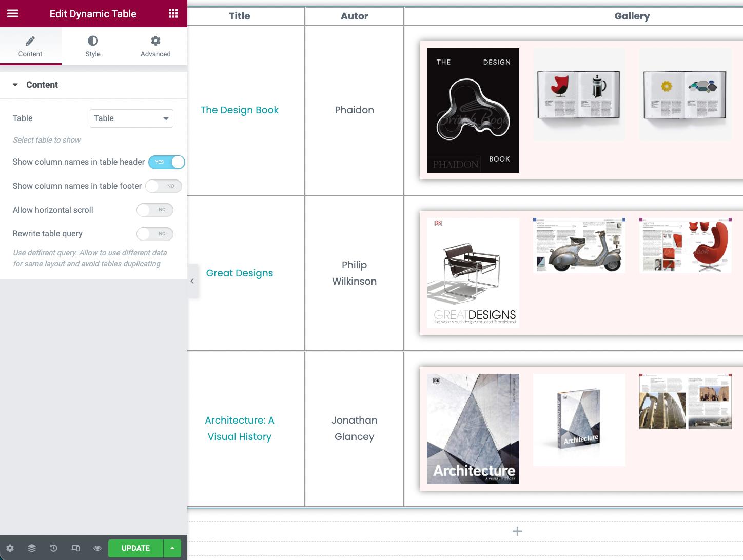Switch to Responsive mode icon
Viewport: 743px width, 560px height.
75,548
